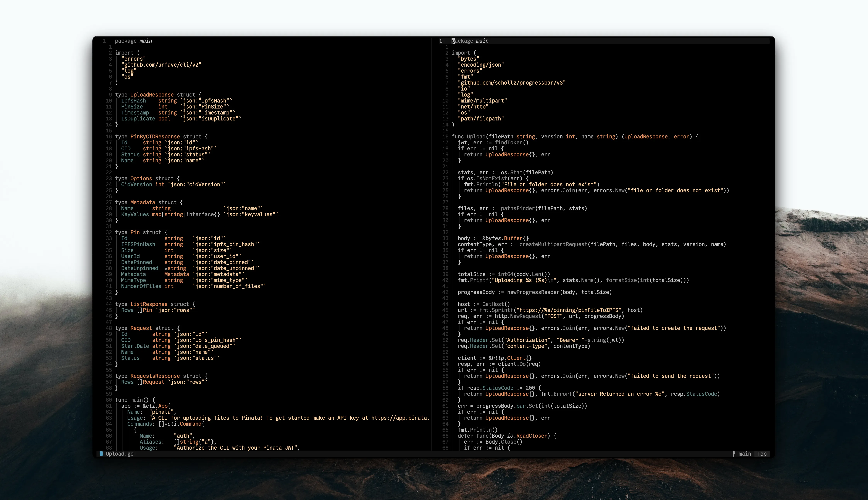Click the KeyValues map[string]interface{} field
868x500 pixels.
pos(200,214)
